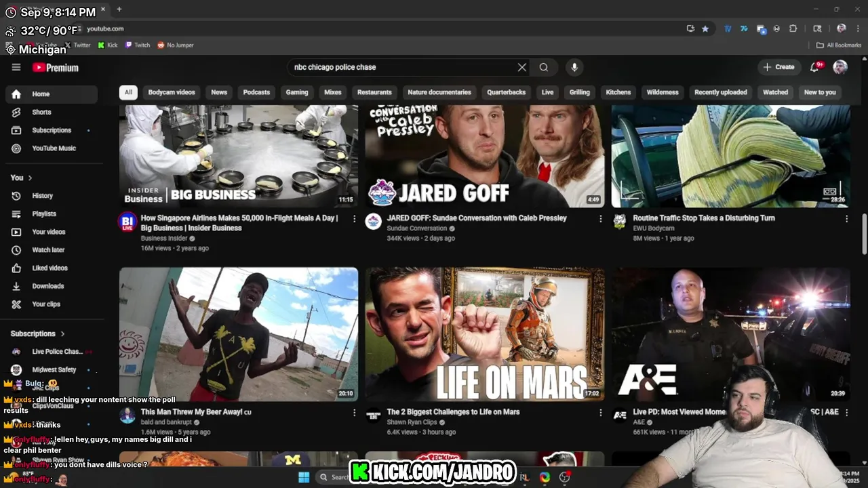Click the Sundae Conversation channel avatar
This screenshot has width=868, height=488.
pyautogui.click(x=374, y=222)
